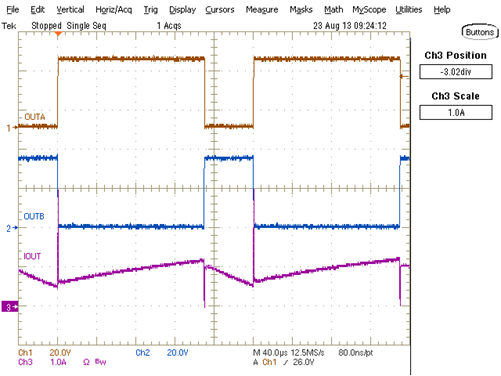This screenshot has width=501, height=376.
Task: Open the Measure menu
Action: tap(262, 10)
